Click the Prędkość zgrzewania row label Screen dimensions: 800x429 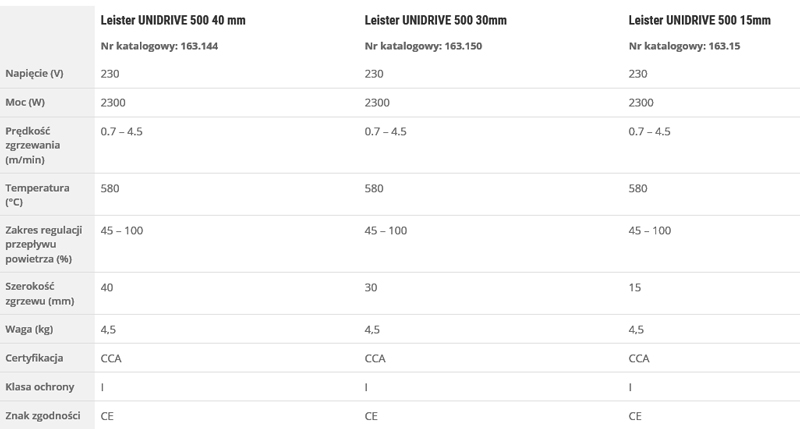click(33, 145)
